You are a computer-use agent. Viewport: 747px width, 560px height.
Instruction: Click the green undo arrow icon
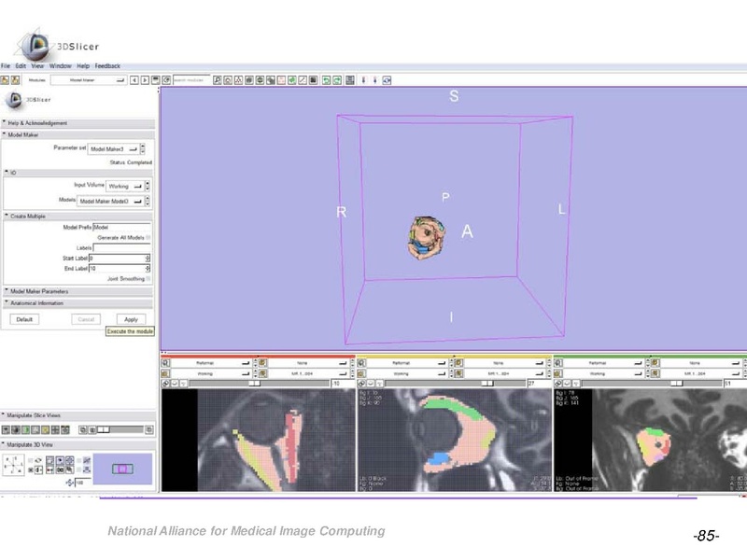tap(326, 80)
